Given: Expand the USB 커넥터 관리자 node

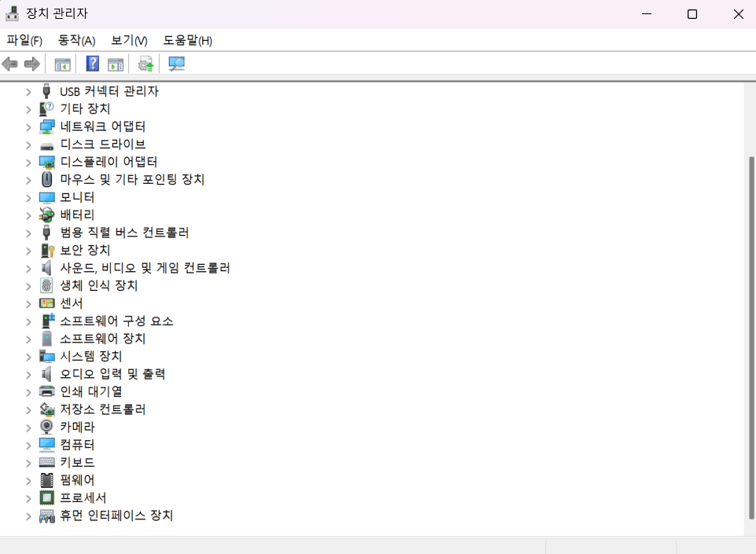Looking at the screenshot, I should click(28, 92).
